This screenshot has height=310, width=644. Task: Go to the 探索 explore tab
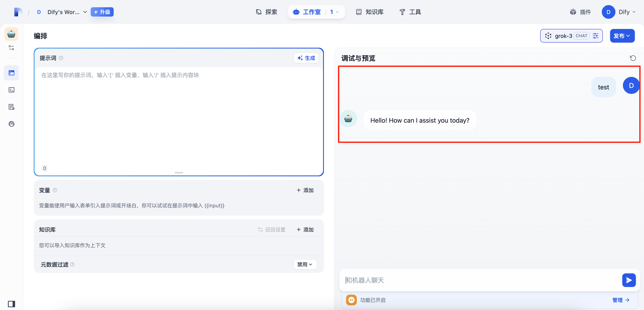(x=267, y=12)
